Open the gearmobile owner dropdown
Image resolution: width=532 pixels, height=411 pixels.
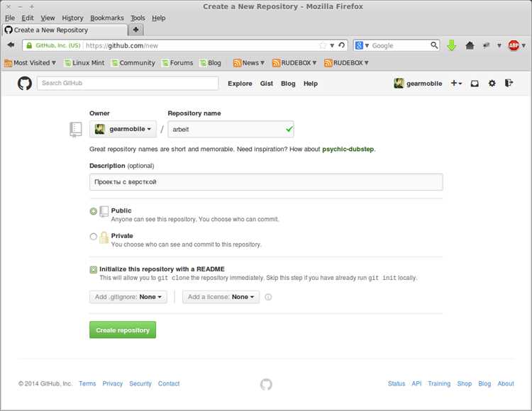pos(123,129)
